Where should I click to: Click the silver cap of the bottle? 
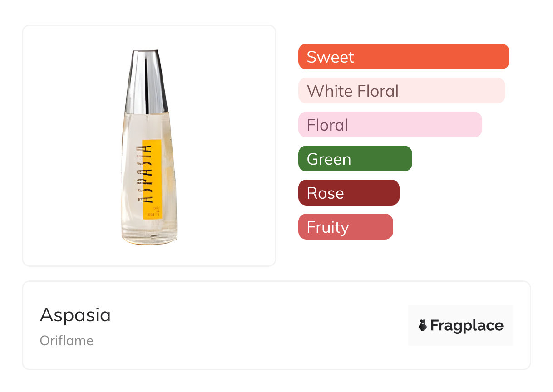(x=146, y=82)
